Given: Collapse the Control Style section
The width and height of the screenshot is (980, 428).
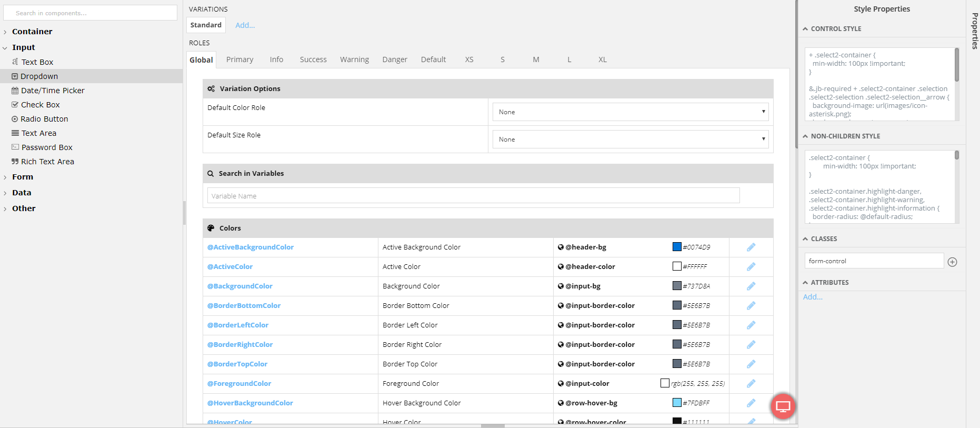Looking at the screenshot, I should (x=805, y=29).
